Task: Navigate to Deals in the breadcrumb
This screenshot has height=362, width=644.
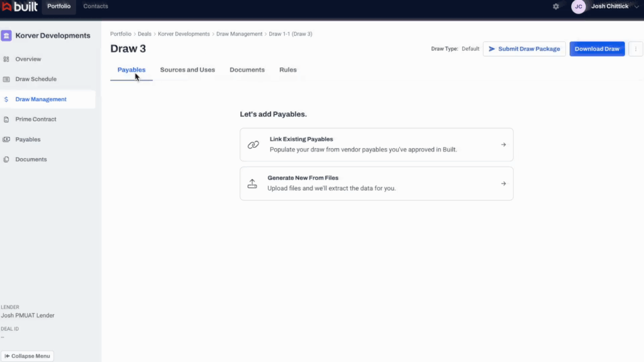Action: point(145,34)
